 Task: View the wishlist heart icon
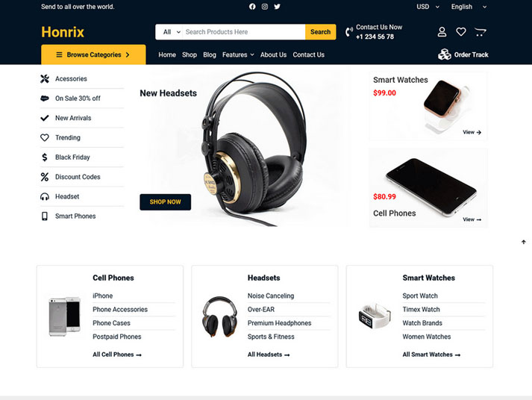point(461,32)
